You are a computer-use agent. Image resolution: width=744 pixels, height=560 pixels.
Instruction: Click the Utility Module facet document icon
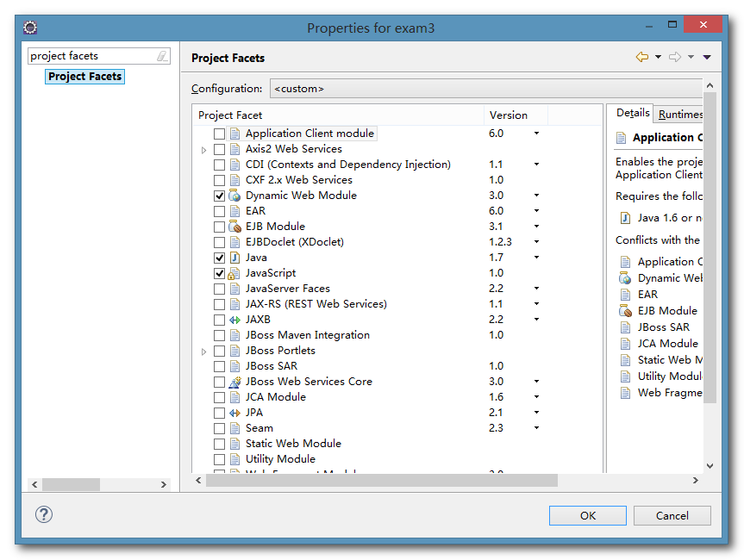[234, 459]
